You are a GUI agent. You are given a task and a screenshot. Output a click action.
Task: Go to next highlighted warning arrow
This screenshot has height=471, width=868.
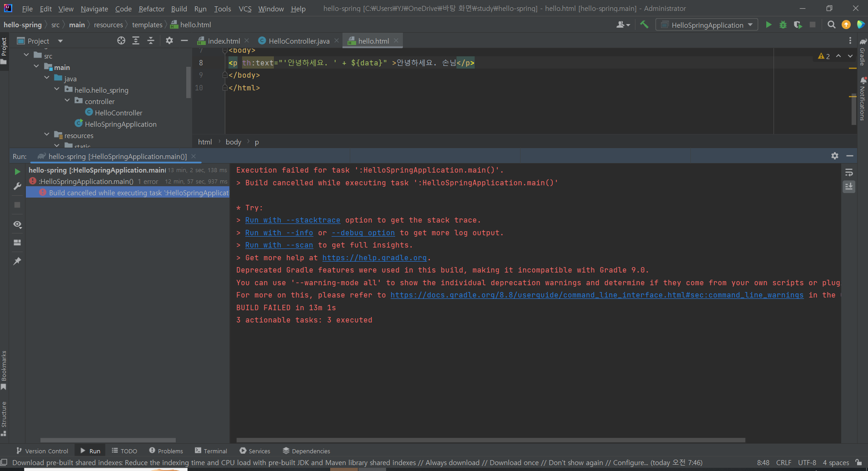[850, 56]
